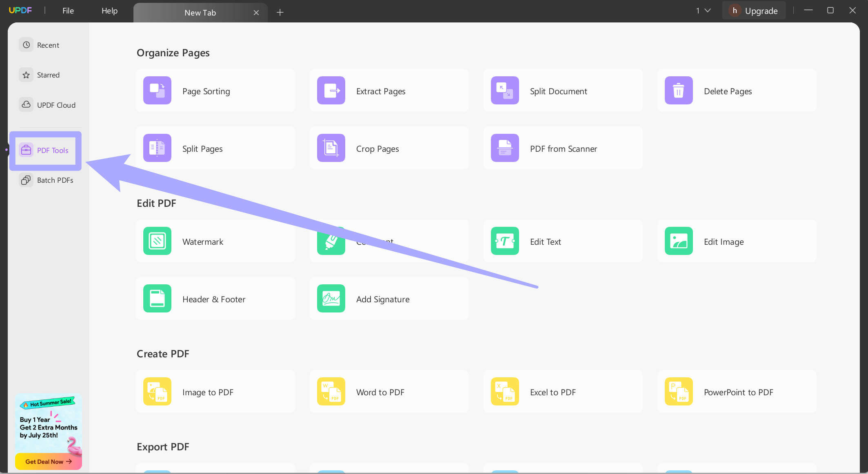Minimize the UPDF window

808,10
